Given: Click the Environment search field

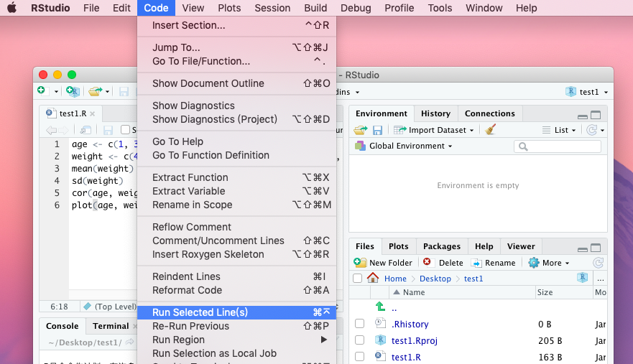Looking at the screenshot, I should pyautogui.click(x=558, y=146).
